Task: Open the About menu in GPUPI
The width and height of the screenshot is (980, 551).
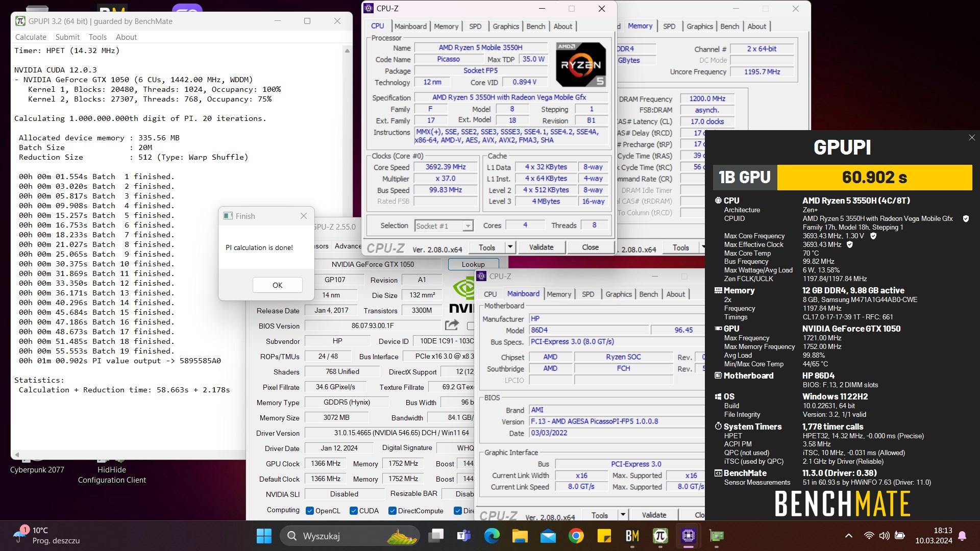Action: (x=126, y=37)
